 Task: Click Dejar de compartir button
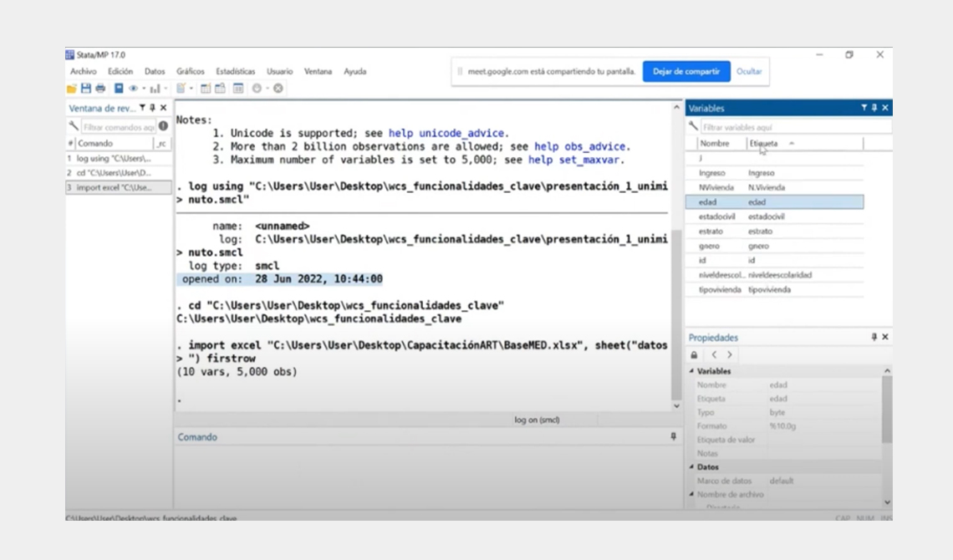(686, 71)
